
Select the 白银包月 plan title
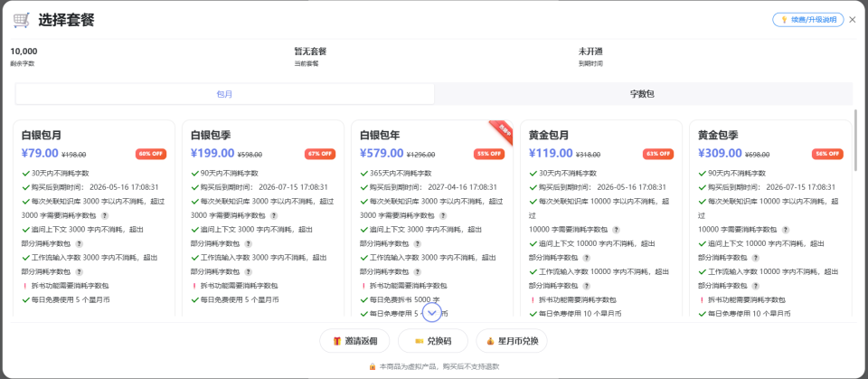click(x=42, y=135)
